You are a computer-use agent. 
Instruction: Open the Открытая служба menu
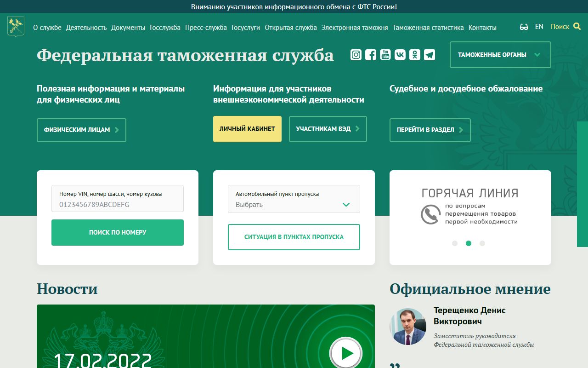point(291,28)
